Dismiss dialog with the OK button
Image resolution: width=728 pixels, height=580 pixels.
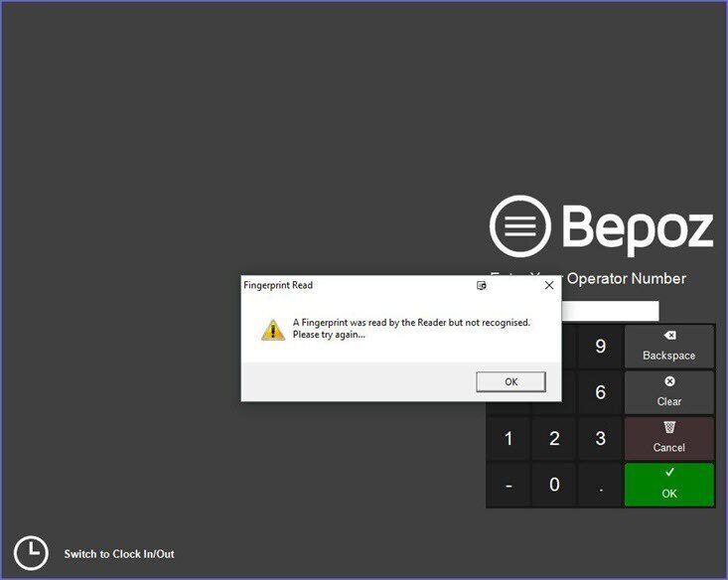pos(510,381)
